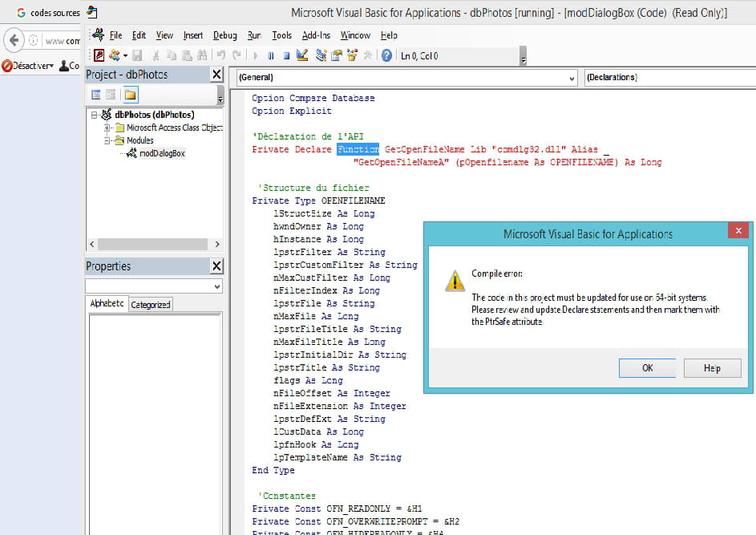Click the Run Sub play icon
This screenshot has height=535, width=756.
click(256, 55)
